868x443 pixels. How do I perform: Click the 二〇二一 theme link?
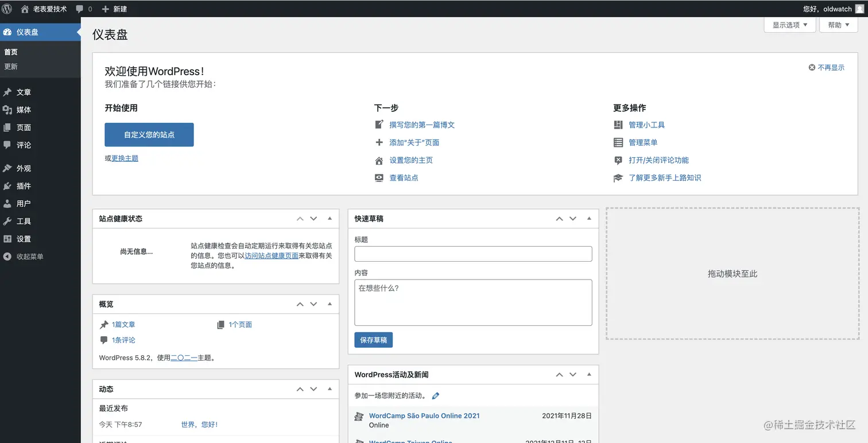pyautogui.click(x=184, y=357)
